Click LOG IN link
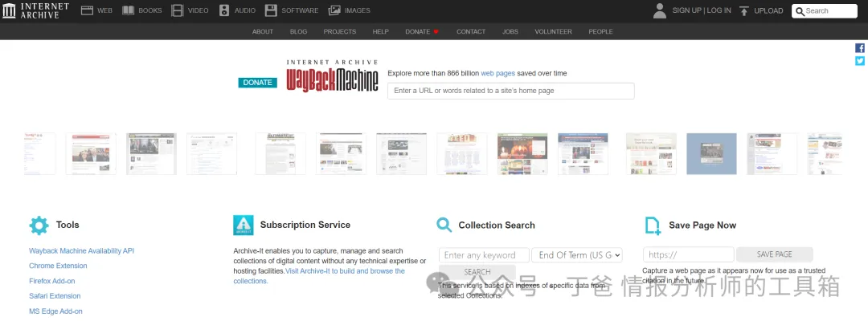 point(719,10)
